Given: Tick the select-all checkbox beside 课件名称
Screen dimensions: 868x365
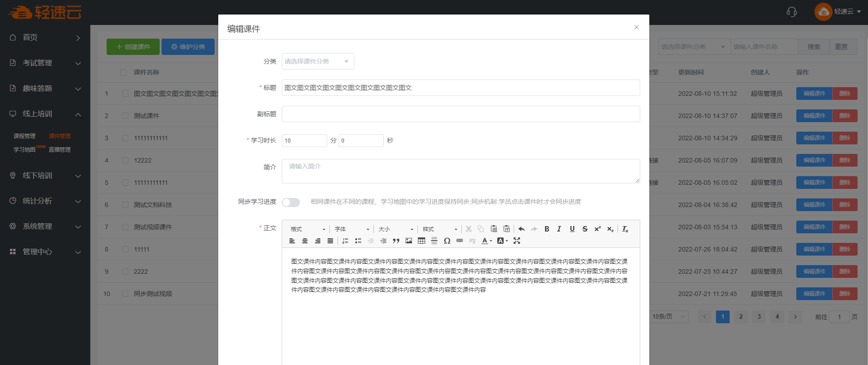Looking at the screenshot, I should coord(123,73).
